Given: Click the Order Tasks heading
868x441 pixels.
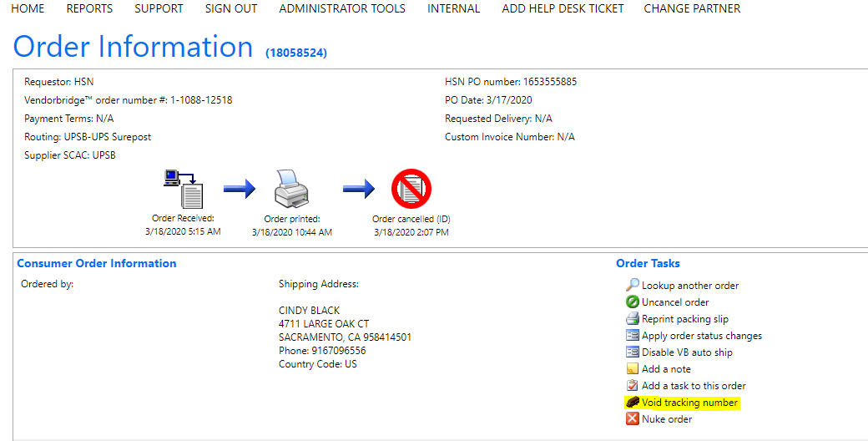Looking at the screenshot, I should point(648,264).
